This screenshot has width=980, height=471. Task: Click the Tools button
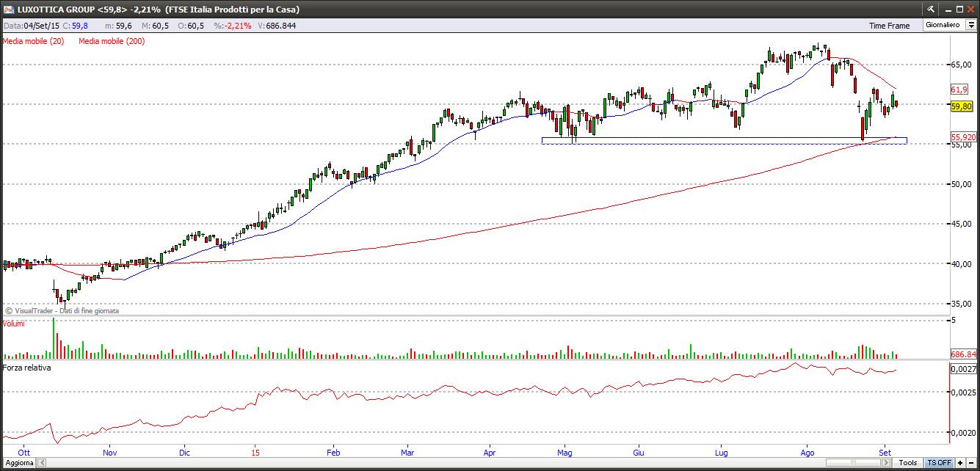coord(908,463)
